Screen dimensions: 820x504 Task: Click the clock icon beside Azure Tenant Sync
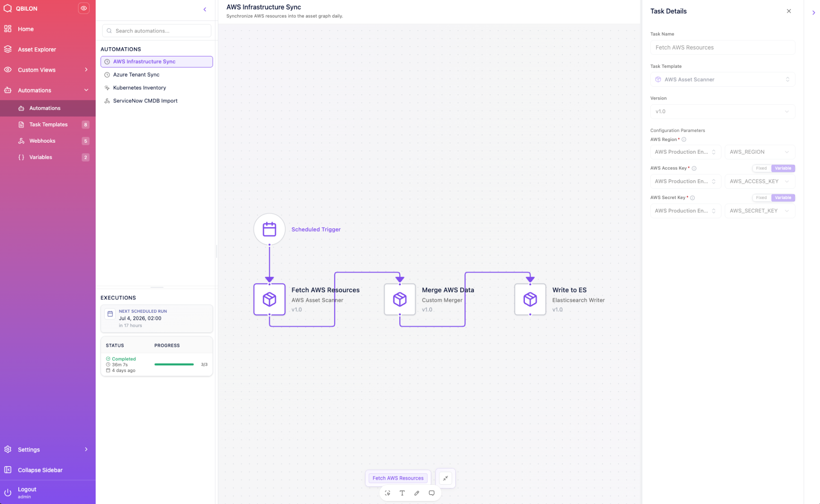[107, 75]
